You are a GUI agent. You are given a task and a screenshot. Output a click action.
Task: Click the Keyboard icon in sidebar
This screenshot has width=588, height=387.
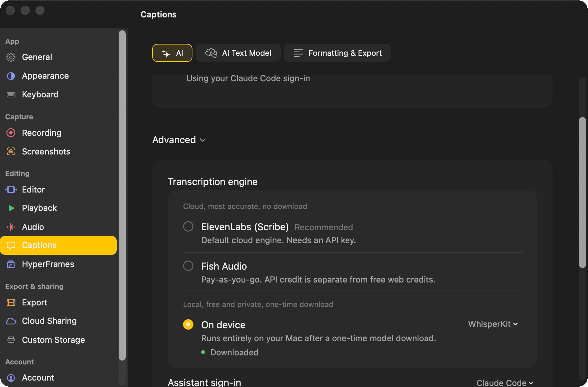tap(11, 94)
